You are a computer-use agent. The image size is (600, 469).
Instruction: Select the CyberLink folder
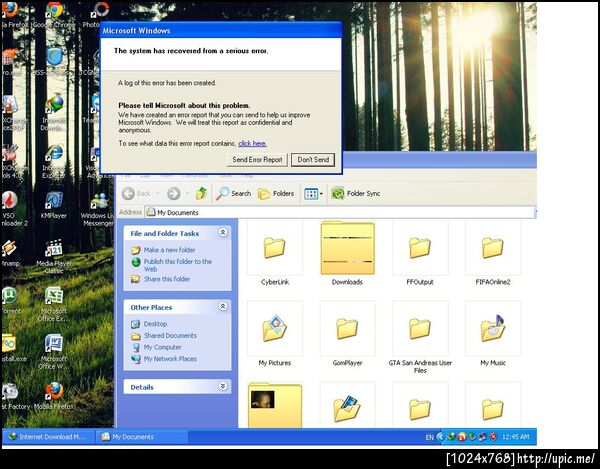275,254
